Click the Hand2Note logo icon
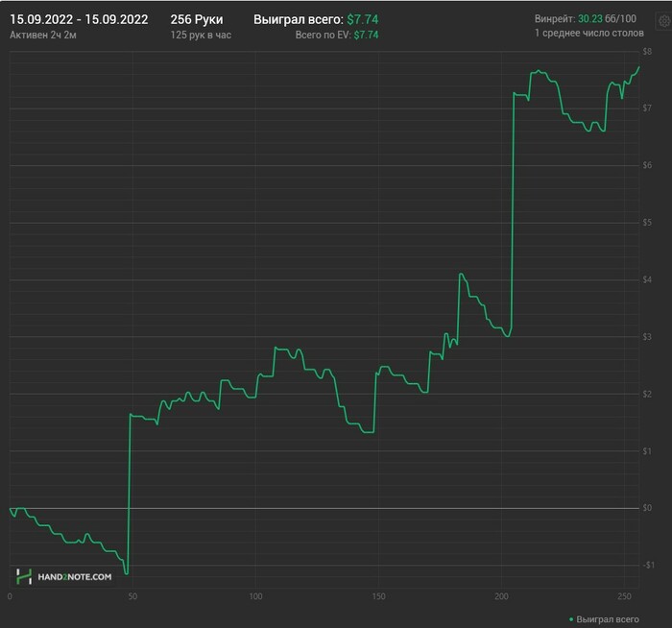This screenshot has height=628, width=672. pyautogui.click(x=24, y=576)
